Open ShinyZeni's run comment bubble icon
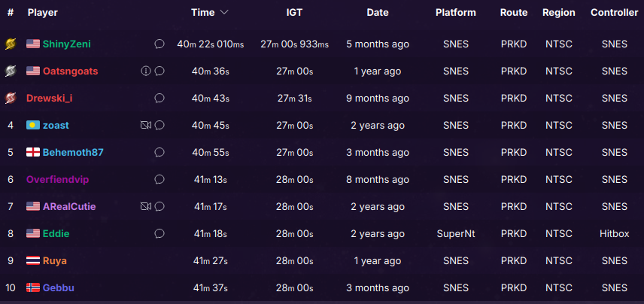 point(159,44)
